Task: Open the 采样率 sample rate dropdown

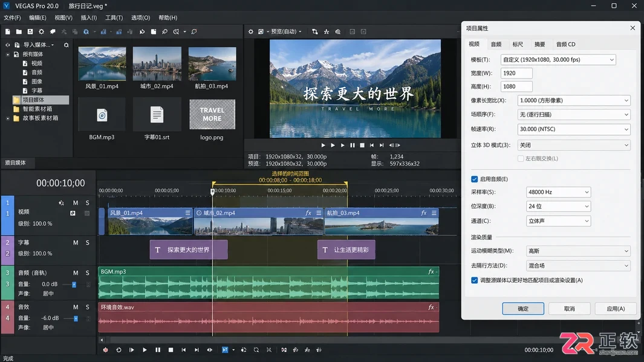Action: click(558, 192)
